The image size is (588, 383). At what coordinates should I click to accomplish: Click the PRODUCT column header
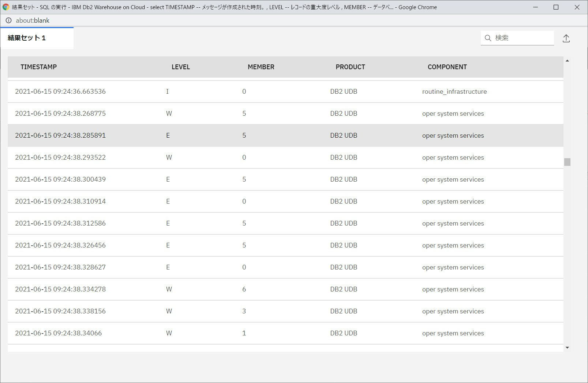[350, 67]
